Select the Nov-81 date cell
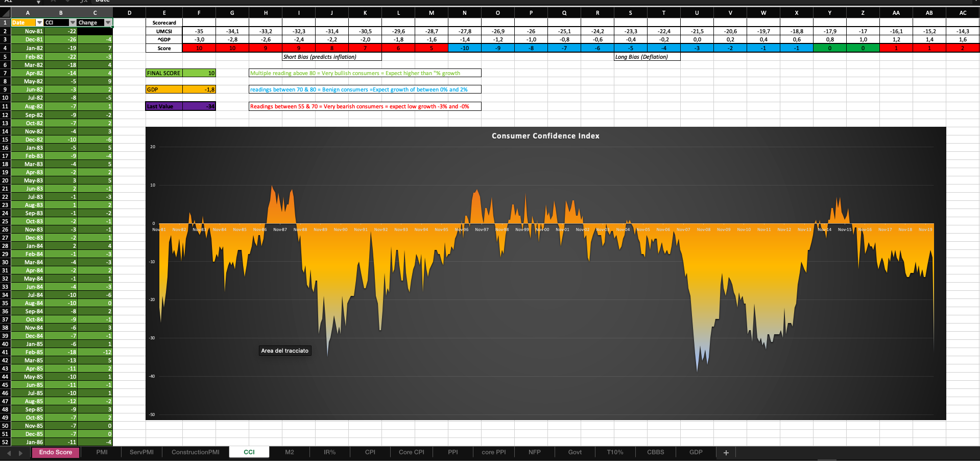 28,31
